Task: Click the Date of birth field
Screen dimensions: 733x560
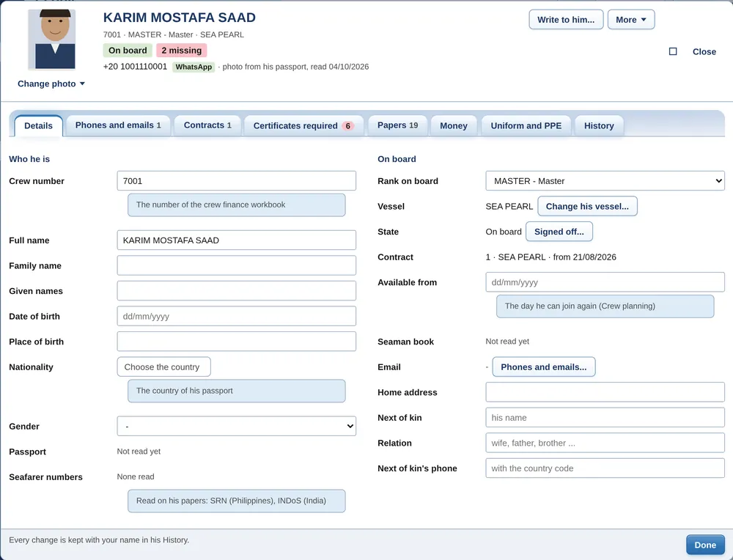Action: coord(237,316)
